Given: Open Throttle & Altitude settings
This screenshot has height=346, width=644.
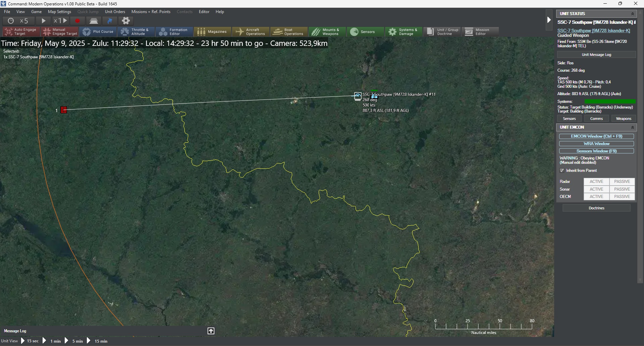Looking at the screenshot, I should click(x=136, y=32).
